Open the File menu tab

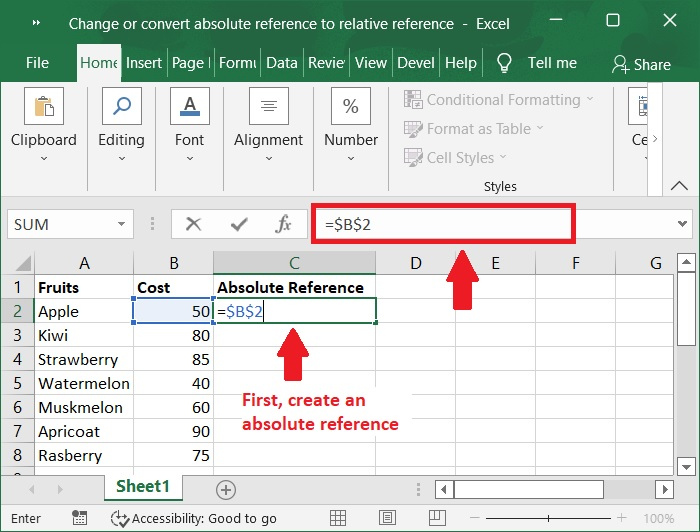pos(37,62)
